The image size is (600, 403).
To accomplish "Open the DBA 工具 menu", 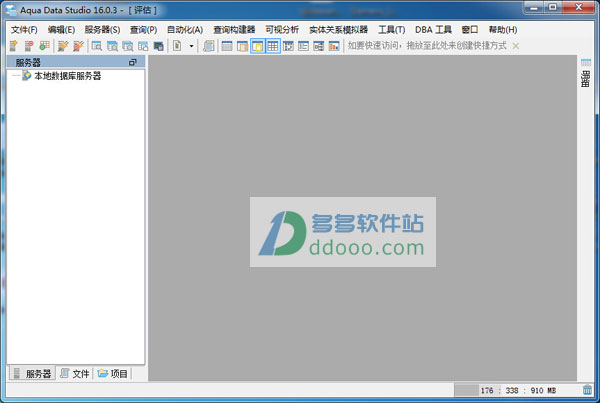I will click(x=433, y=29).
